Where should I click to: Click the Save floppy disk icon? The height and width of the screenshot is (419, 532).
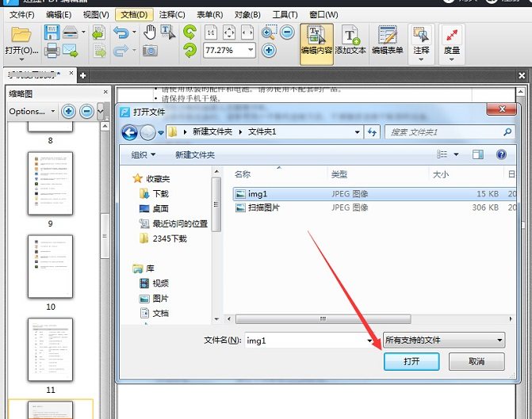(52, 32)
